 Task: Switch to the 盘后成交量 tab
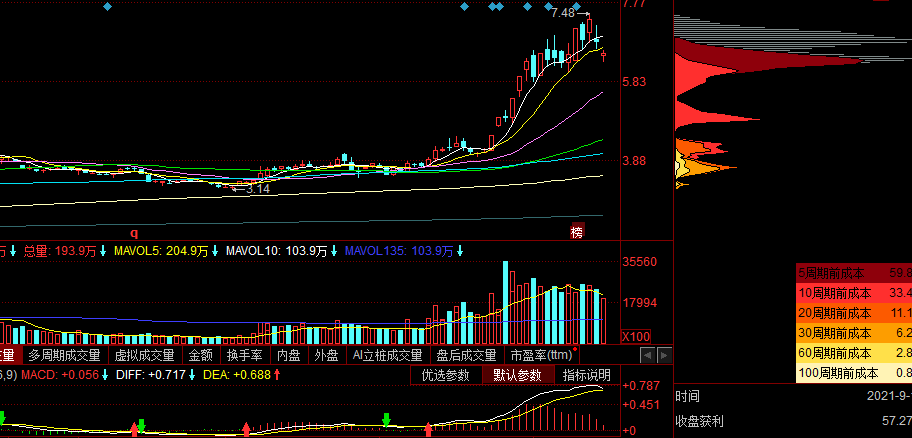pyautogui.click(x=466, y=355)
